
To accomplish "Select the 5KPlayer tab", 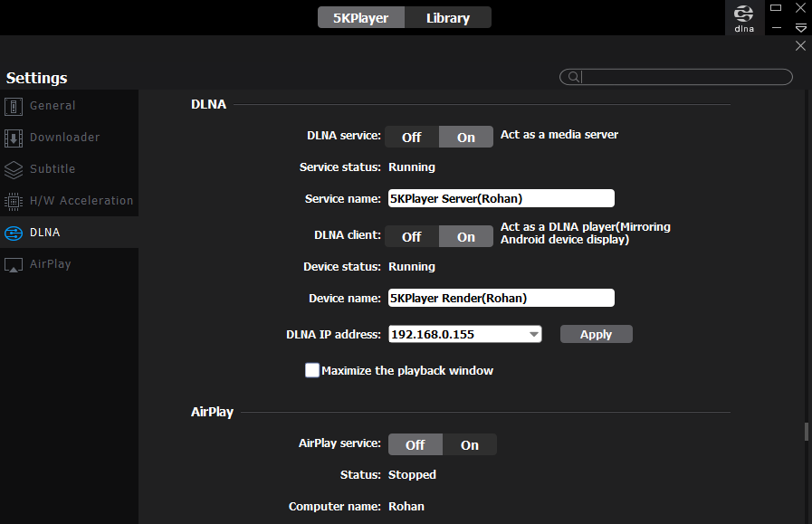I will pos(360,17).
